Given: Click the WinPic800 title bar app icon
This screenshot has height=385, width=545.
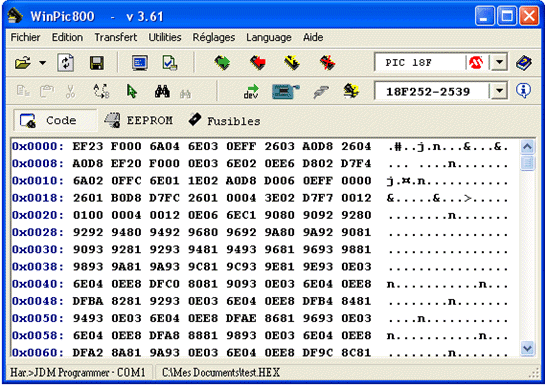Looking at the screenshot, I should tap(15, 15).
